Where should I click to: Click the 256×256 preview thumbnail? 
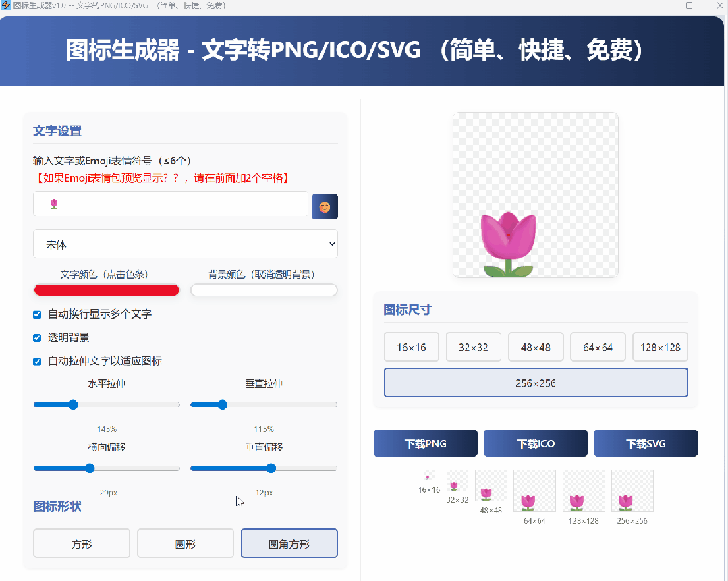[632, 491]
